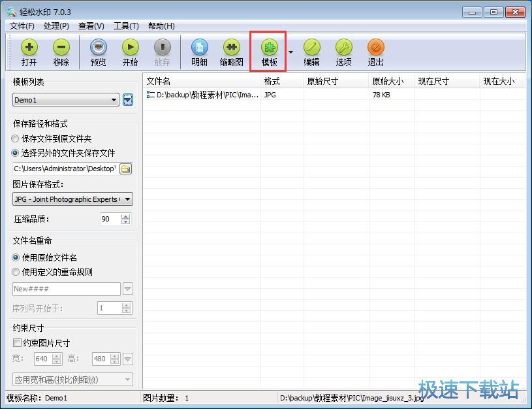
Task: Click the 序列号开始于 spinner showing 1
Action: (115, 308)
